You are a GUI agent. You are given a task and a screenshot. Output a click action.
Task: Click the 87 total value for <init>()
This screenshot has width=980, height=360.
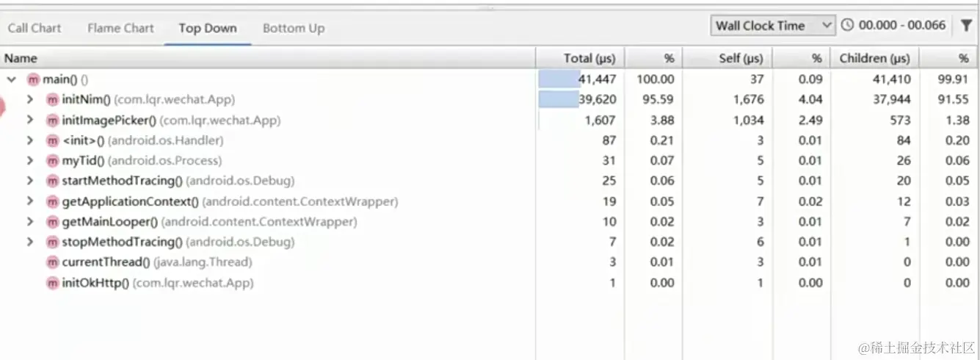[609, 140]
